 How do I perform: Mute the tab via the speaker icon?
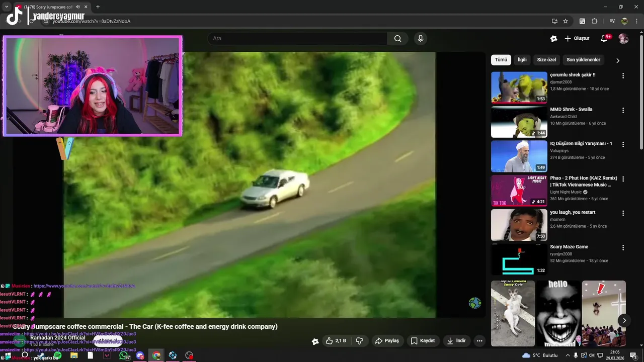tap(77, 7)
